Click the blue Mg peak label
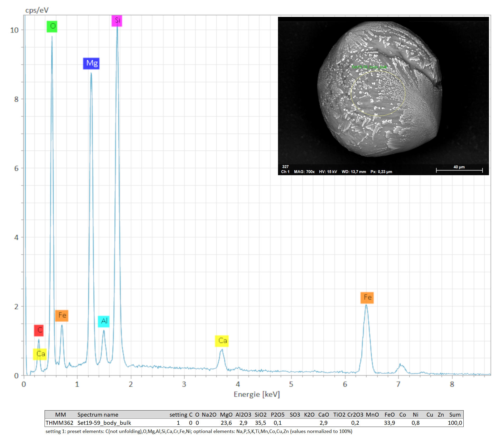 click(91, 63)
